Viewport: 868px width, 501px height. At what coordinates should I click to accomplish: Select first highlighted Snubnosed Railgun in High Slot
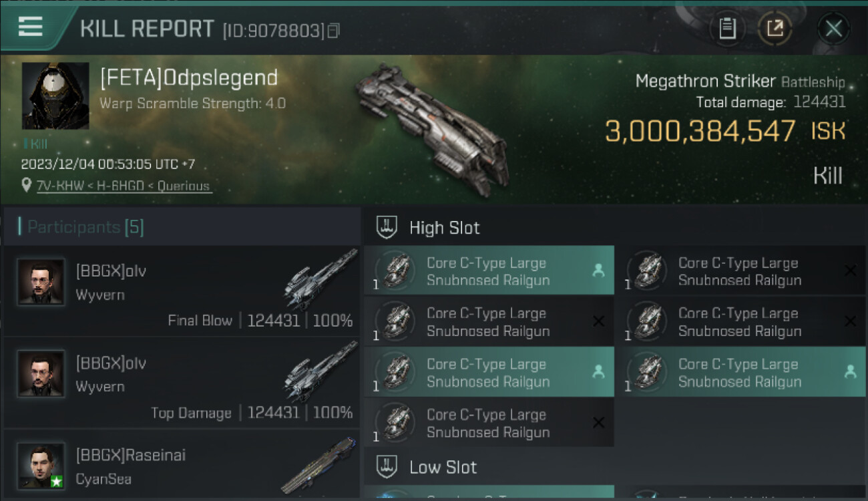[489, 271]
